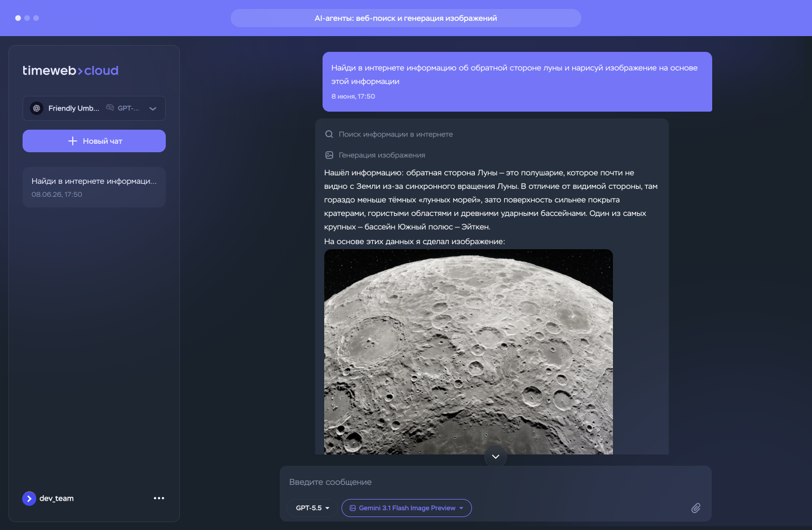The height and width of the screenshot is (530, 812).
Task: Click the chat timestamp 08.06.26, 17:50
Action: 57,195
